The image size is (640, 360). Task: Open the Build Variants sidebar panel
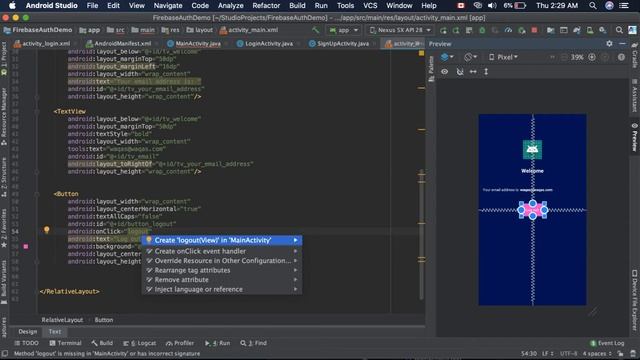pos(4,282)
